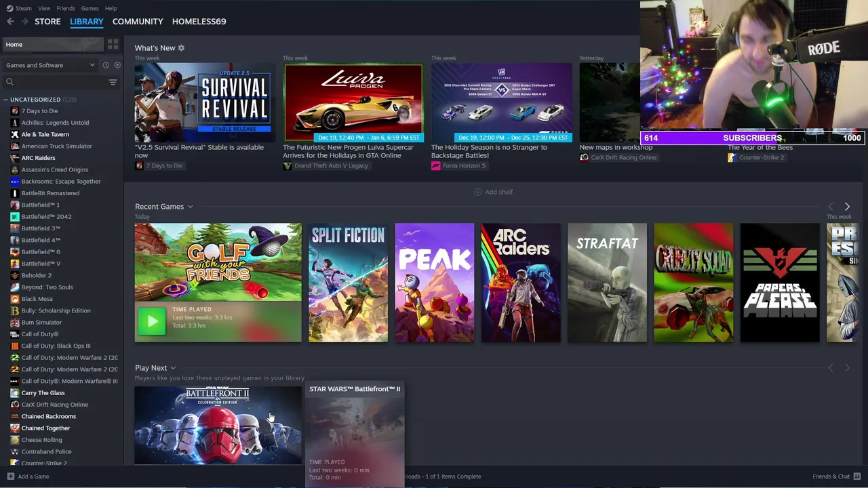Click the green play button for Golf With Your Friends
Viewport: 868px width, 488px height.
coord(152,321)
